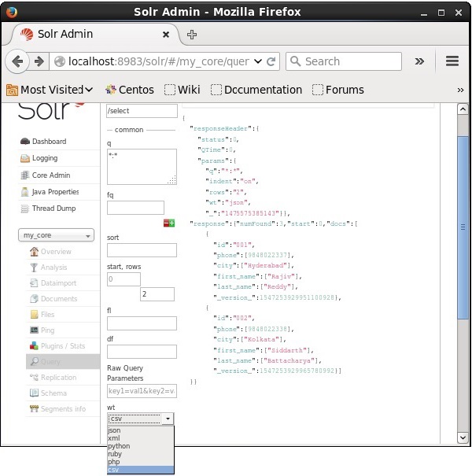Click the Query magnifier icon
Screen dimensions: 472x476
pos(34,362)
